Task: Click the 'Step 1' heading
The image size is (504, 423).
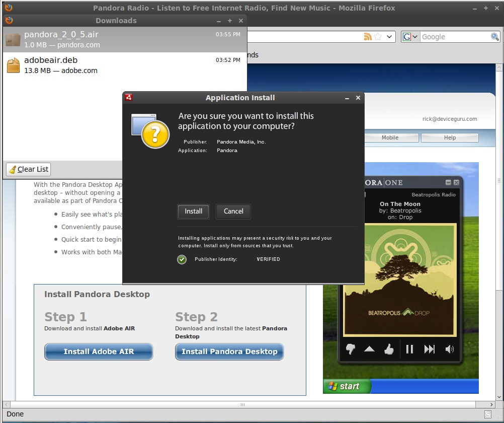Action: point(65,317)
